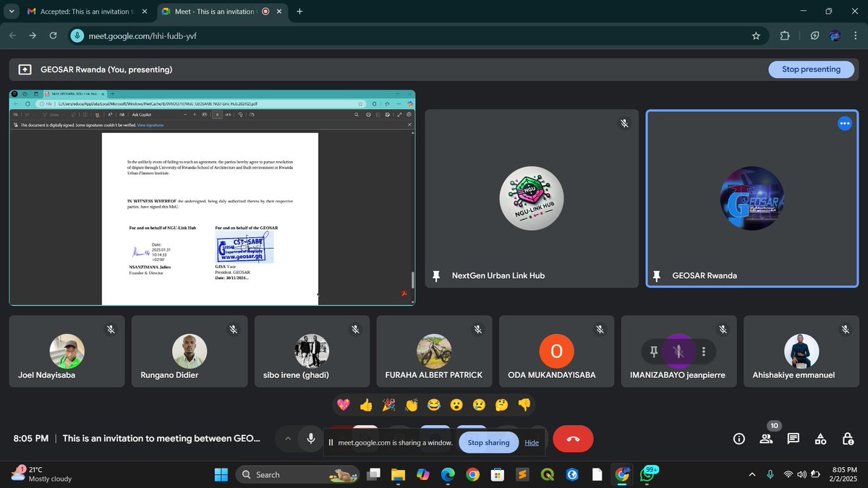The image size is (868, 488).
Task: Dismiss the digitally signed notice in shared PDF
Action: click(409, 125)
